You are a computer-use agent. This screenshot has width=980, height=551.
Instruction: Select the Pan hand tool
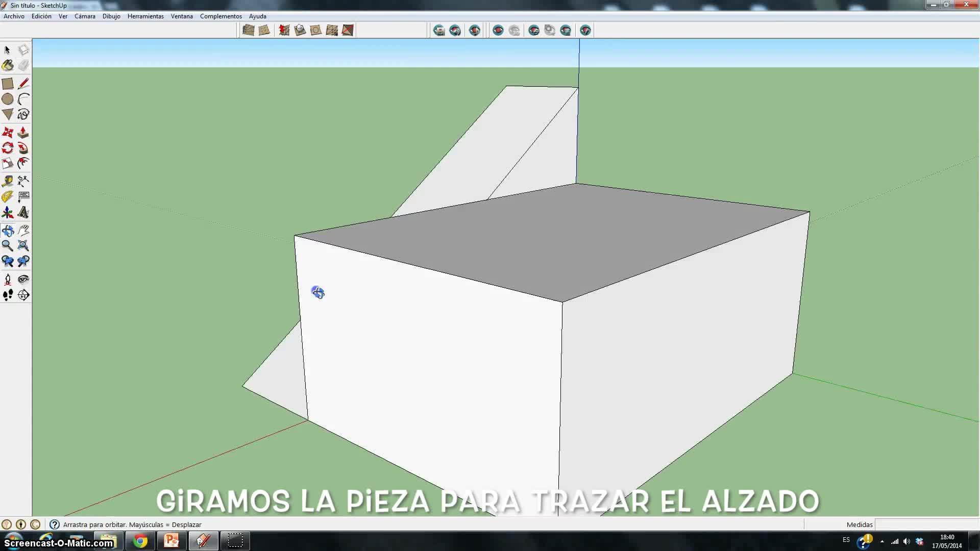click(x=23, y=231)
